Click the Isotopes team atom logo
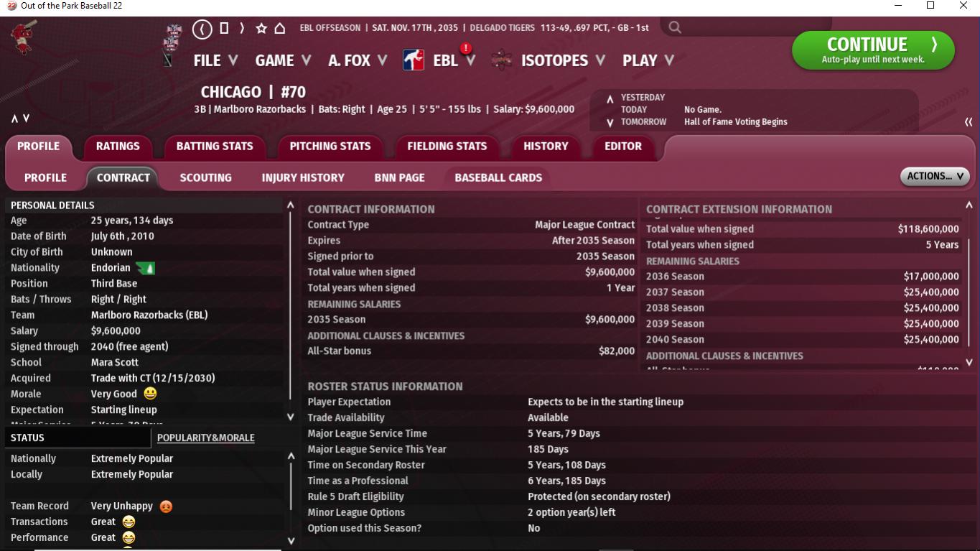Viewport: 980px width, 551px height. (x=502, y=60)
